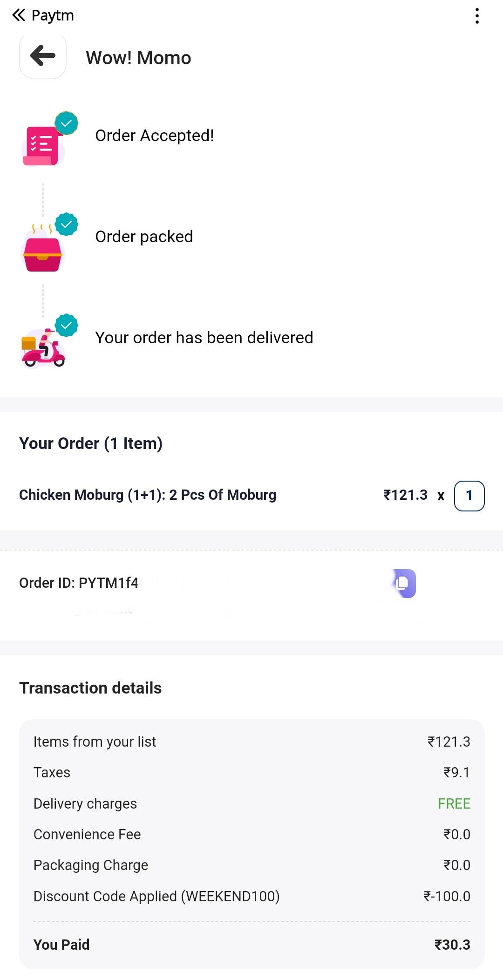Tap the double-chevron Paytm back icon
Viewport: 503px width, 980px height.
[x=18, y=15]
